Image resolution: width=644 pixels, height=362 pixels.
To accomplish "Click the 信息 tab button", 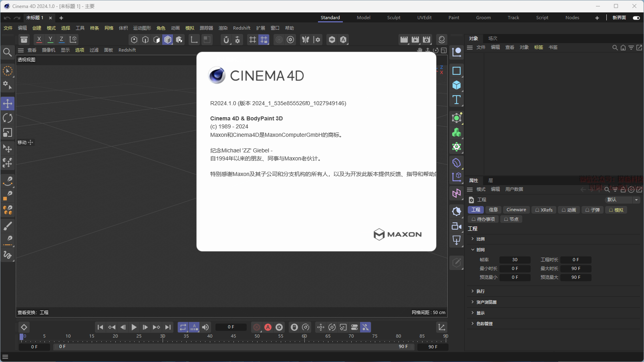I will [493, 210].
